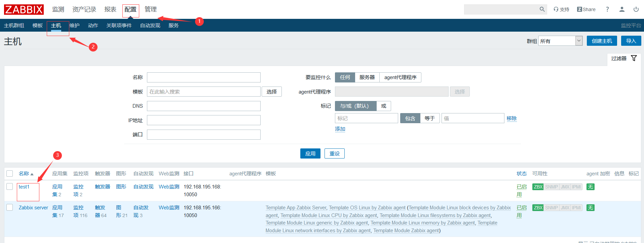Open the user profile icon
Screen dimensions: 644x243
pos(622,9)
